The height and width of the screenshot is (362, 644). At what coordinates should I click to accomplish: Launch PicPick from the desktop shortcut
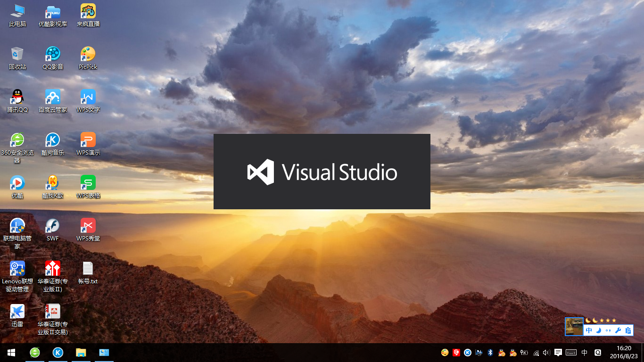tap(88, 58)
